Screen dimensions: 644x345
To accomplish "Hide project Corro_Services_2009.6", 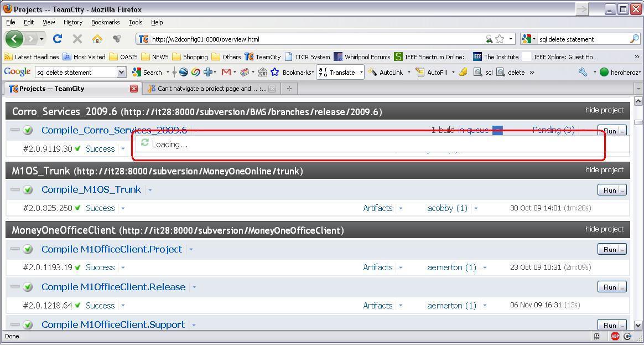I will pos(604,110).
